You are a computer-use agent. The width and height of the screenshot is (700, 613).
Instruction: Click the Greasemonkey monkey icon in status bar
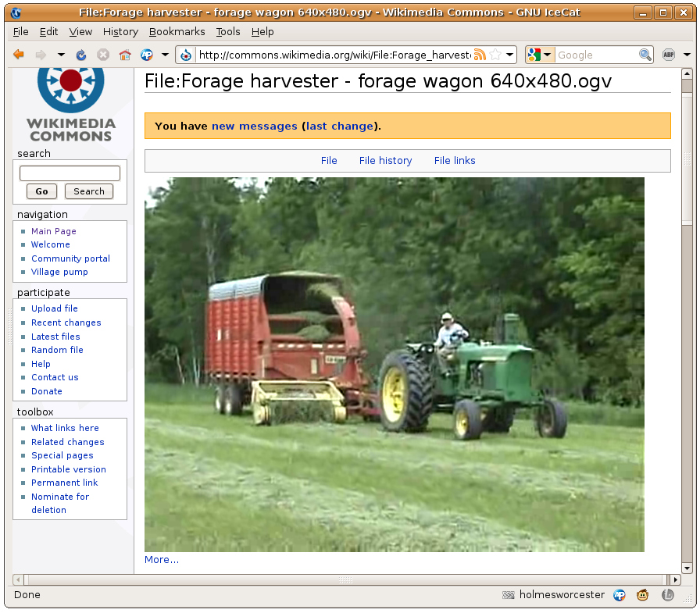pyautogui.click(x=642, y=595)
